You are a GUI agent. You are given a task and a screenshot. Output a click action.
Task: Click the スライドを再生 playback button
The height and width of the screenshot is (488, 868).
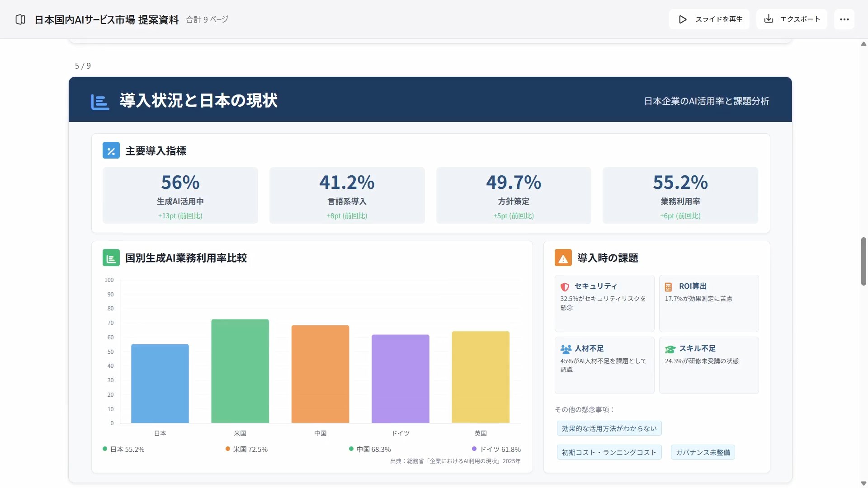pyautogui.click(x=709, y=19)
